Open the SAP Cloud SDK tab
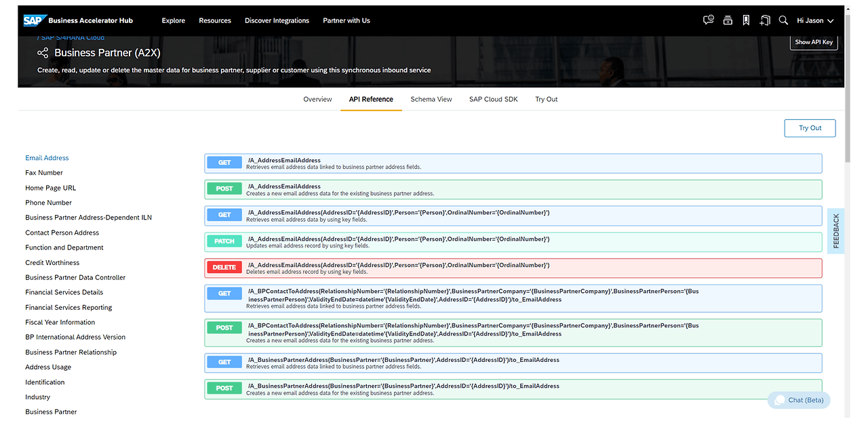The height and width of the screenshot is (423, 868). (494, 99)
